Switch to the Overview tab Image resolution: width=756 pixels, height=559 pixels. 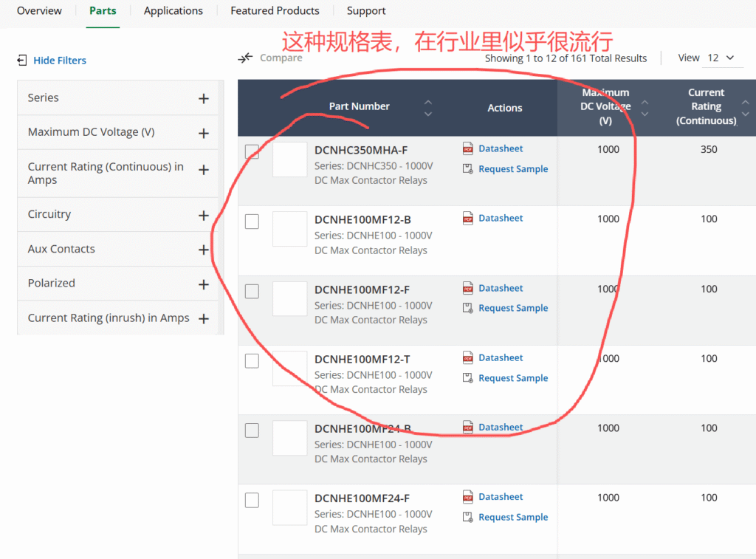pyautogui.click(x=39, y=10)
